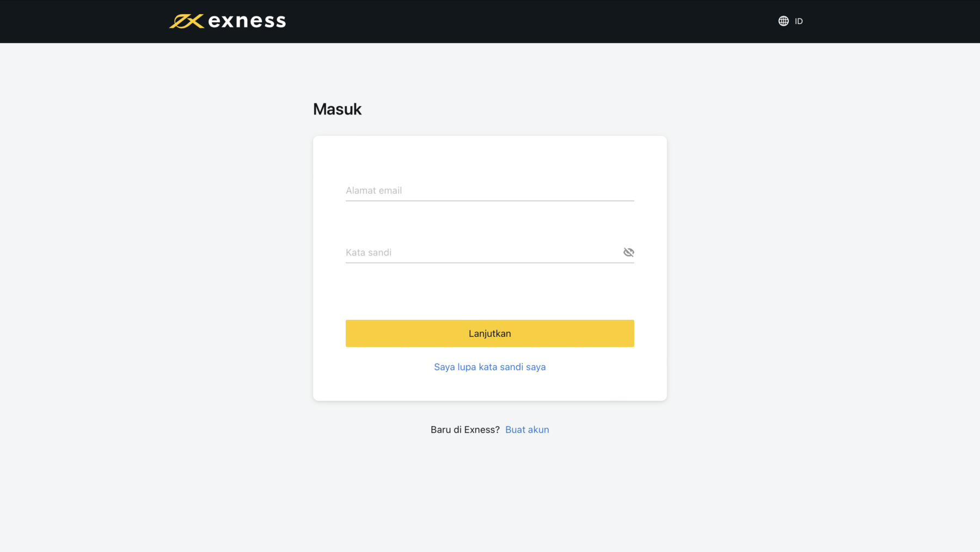Click the empty gap between password field and "Lanjutkan"
This screenshot has height=552, width=980.
(489, 292)
